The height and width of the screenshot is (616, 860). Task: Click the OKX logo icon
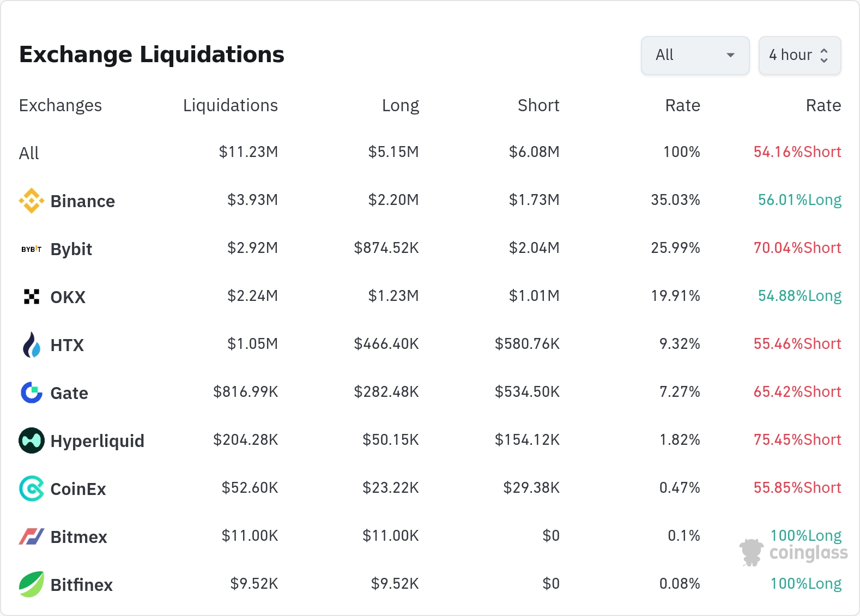(32, 297)
